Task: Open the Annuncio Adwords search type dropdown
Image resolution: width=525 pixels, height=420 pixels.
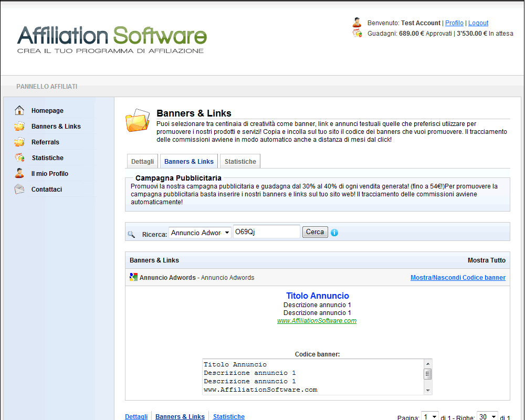Action: click(x=200, y=233)
